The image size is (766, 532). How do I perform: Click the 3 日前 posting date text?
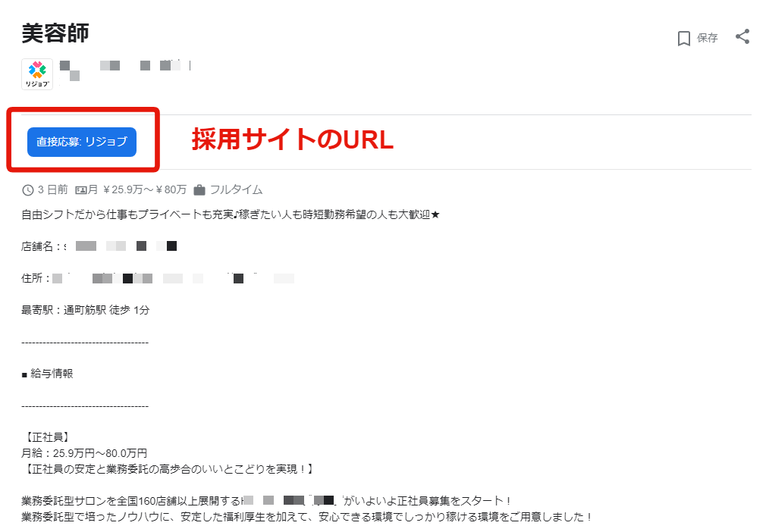(53, 189)
